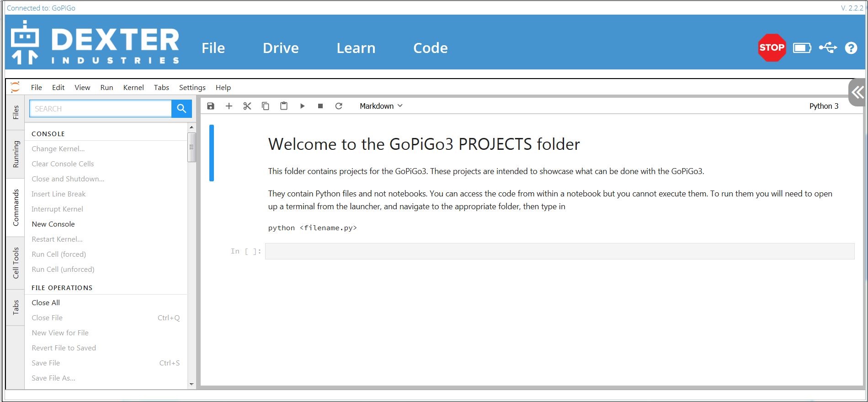Viewport: 868px width, 402px height.
Task: Select Save File As... command
Action: click(106, 378)
